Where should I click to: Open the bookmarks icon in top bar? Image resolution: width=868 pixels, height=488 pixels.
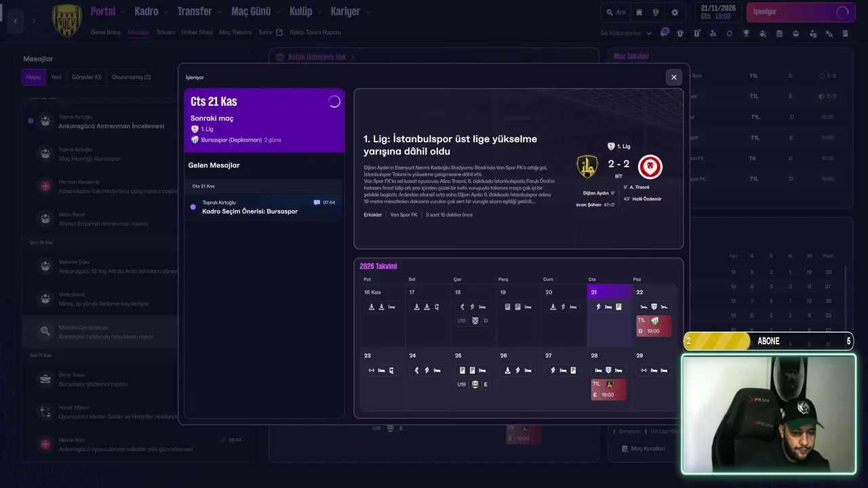(639, 12)
